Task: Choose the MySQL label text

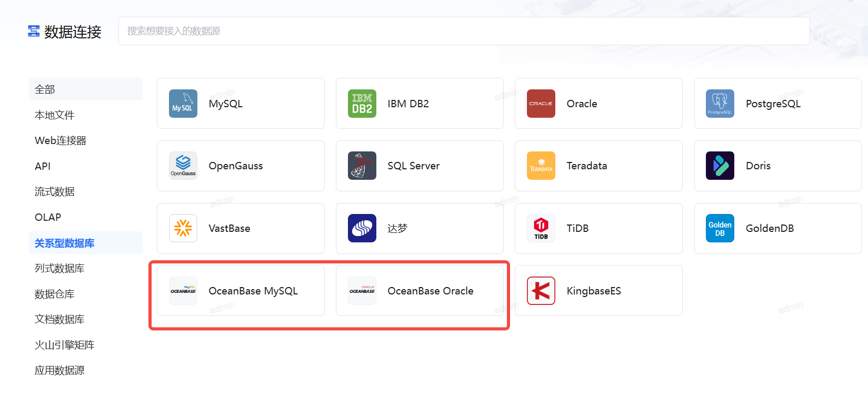Action: tap(226, 104)
